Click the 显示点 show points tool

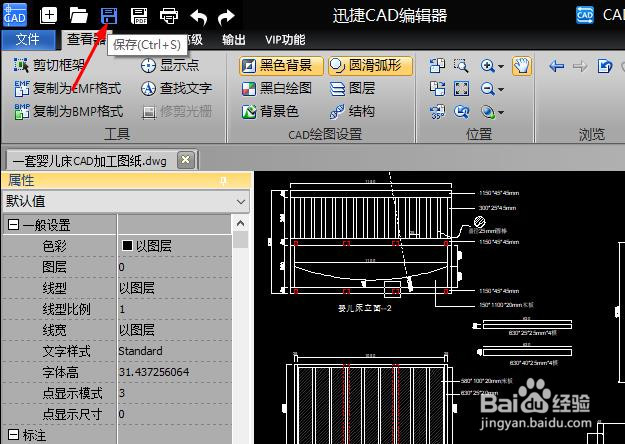click(169, 65)
